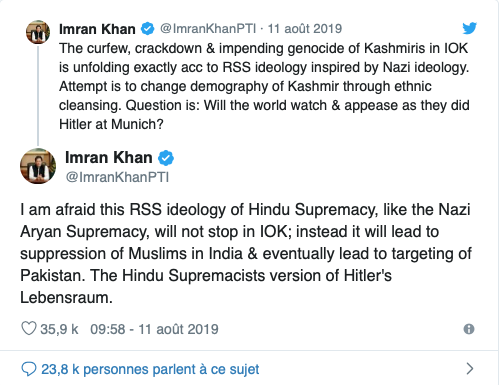499x385 pixels.
Task: Open parent tweet text about Kashmir curfew
Action: tap(264, 86)
